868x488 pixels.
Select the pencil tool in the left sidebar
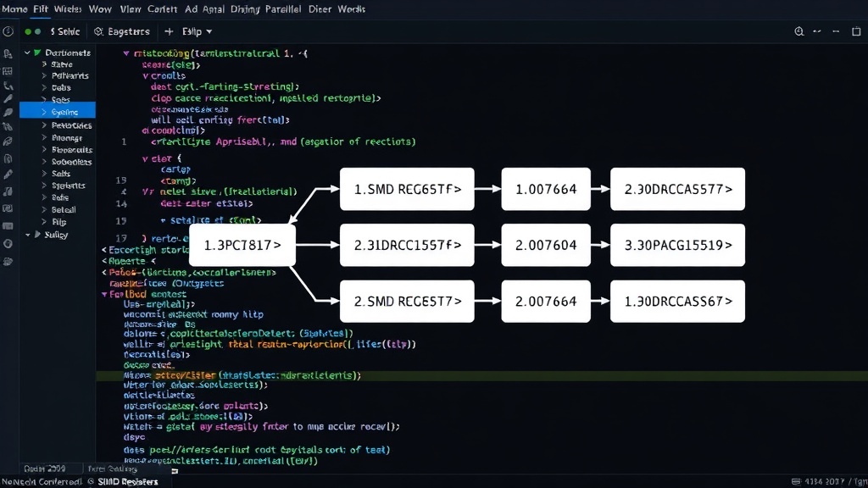[8, 98]
